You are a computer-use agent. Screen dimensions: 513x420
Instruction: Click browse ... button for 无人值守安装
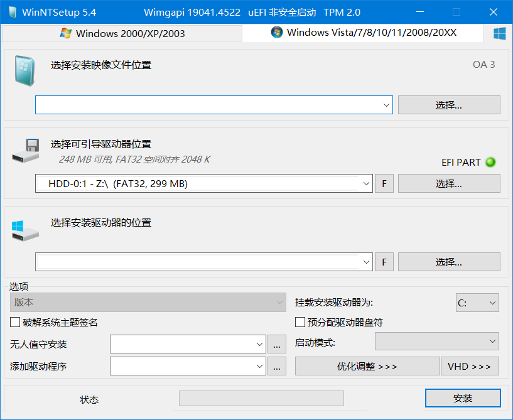[277, 344]
